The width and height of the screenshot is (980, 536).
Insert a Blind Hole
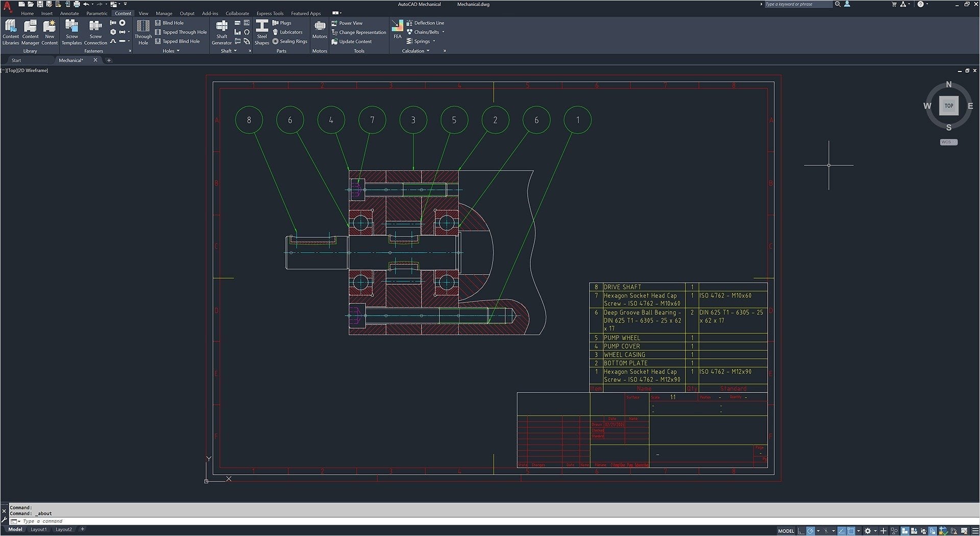pos(169,23)
